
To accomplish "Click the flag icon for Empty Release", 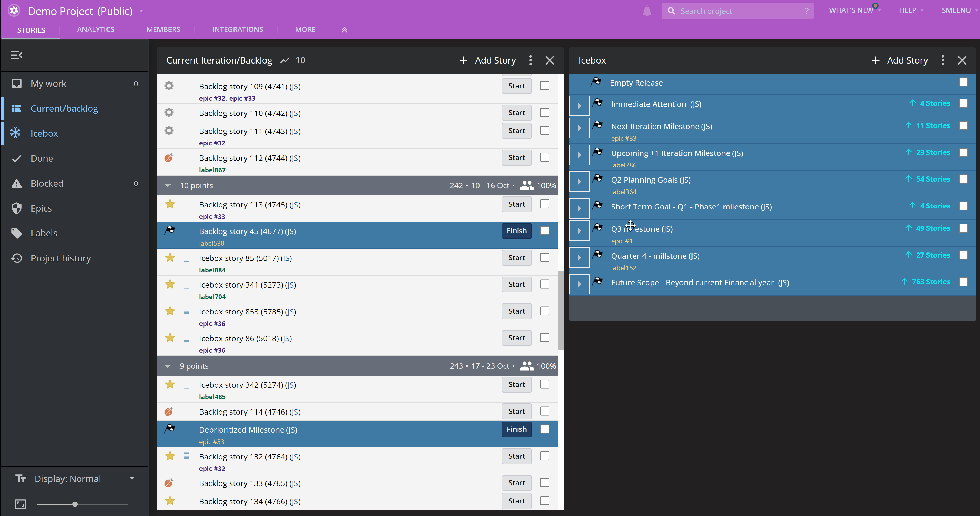I will point(596,81).
